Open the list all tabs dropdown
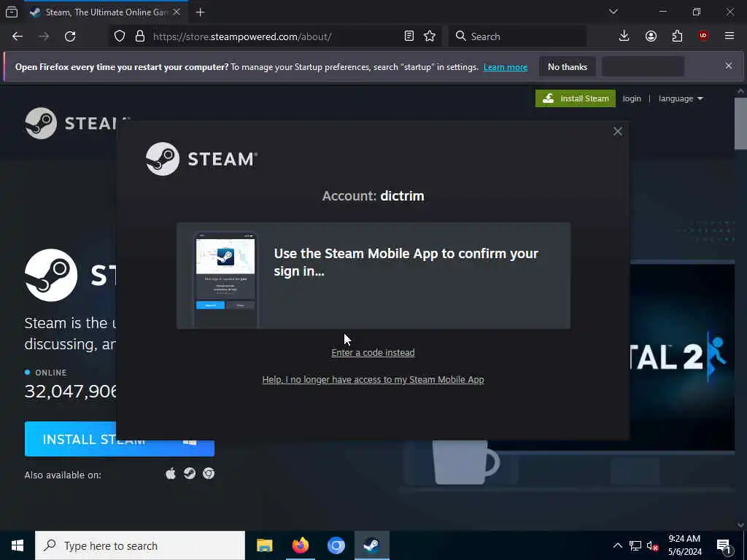The width and height of the screenshot is (747, 560). coord(613,12)
